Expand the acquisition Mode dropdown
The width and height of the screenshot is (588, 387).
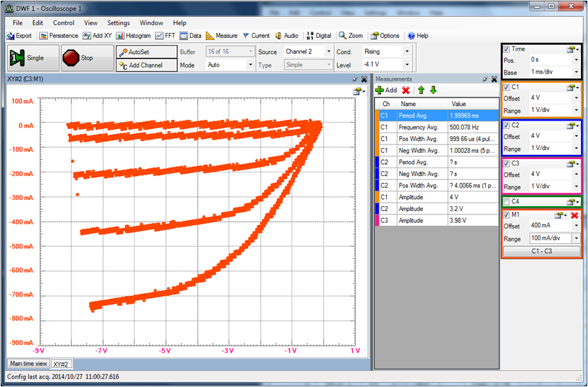coord(250,64)
